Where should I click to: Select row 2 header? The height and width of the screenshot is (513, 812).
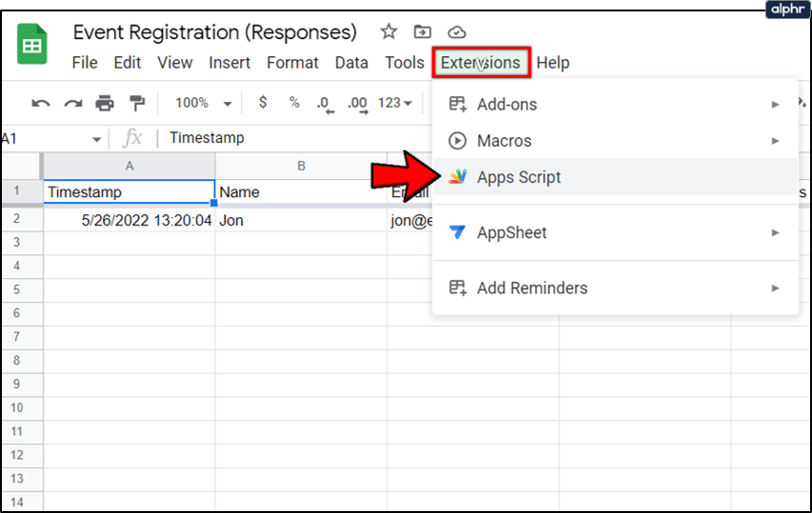tap(16, 219)
